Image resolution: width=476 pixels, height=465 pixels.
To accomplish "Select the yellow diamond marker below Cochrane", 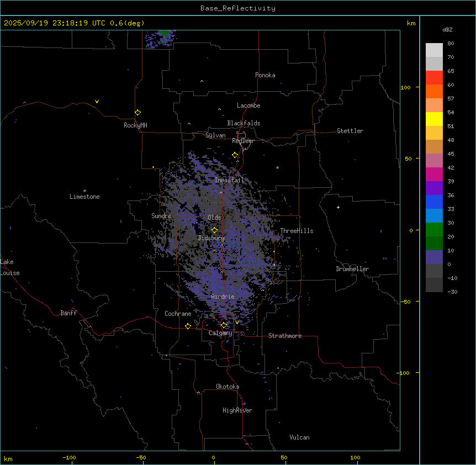I will click(x=188, y=326).
